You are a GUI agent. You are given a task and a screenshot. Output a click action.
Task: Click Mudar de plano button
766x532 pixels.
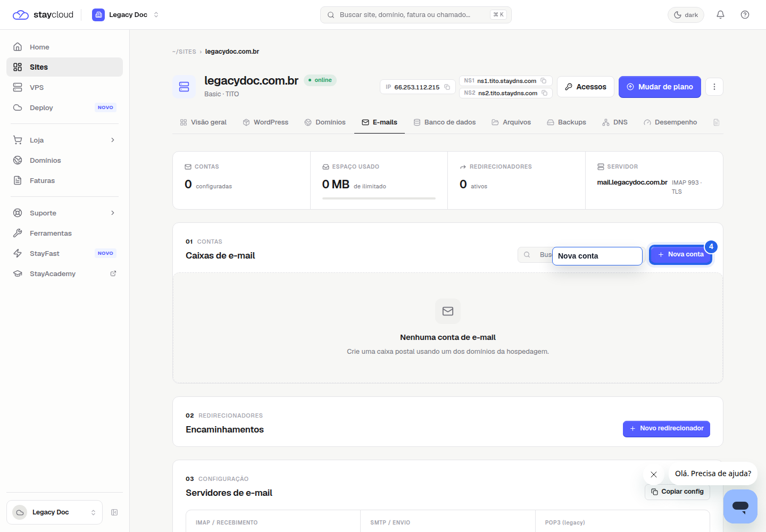[660, 87]
